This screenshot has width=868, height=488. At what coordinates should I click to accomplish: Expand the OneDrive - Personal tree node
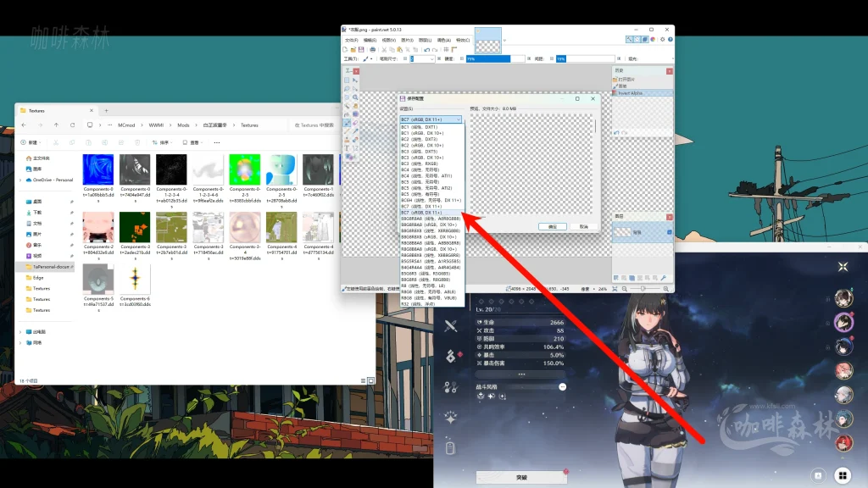pyautogui.click(x=20, y=180)
